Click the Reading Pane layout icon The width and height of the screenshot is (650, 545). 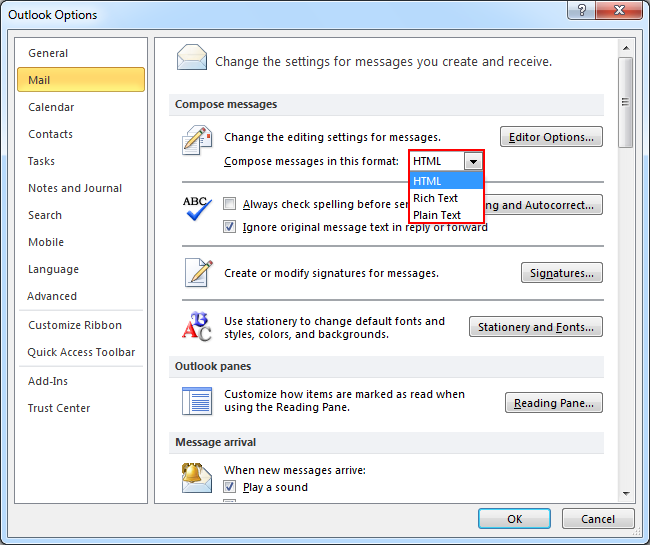click(197, 401)
